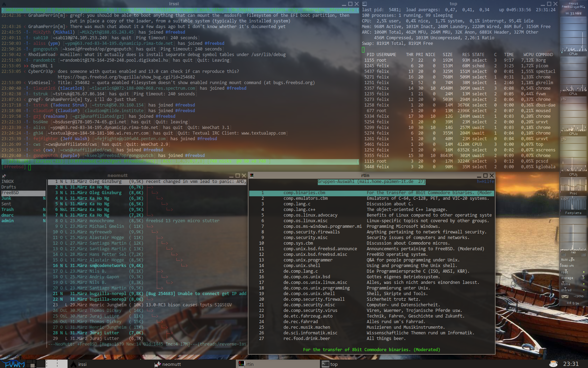Click the home filesystem meter in gkrellm
Screen dimensions: 588x368
[573, 284]
